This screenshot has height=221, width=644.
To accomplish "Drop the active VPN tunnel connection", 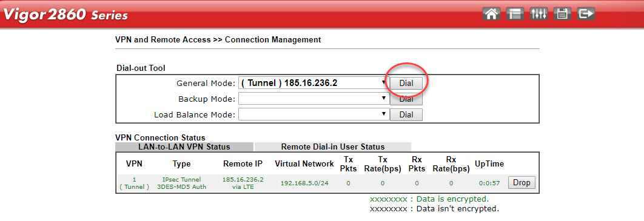I will tap(522, 183).
